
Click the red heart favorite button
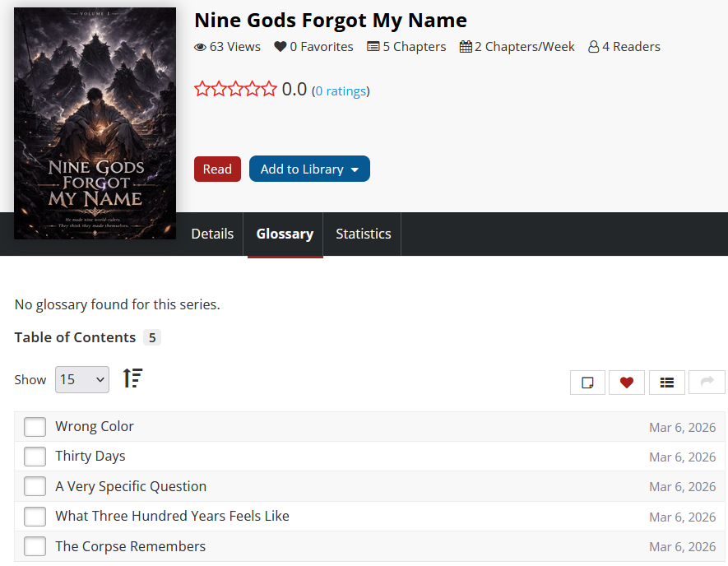pos(627,383)
